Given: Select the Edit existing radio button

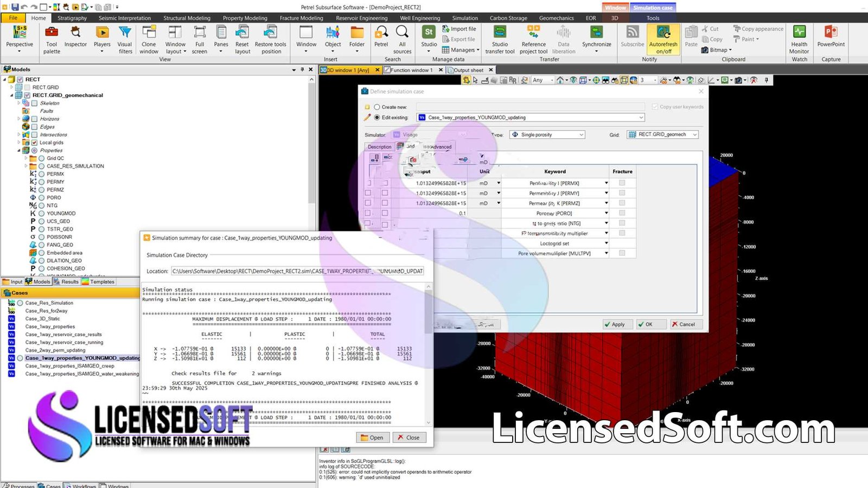Looking at the screenshot, I should pyautogui.click(x=376, y=117).
